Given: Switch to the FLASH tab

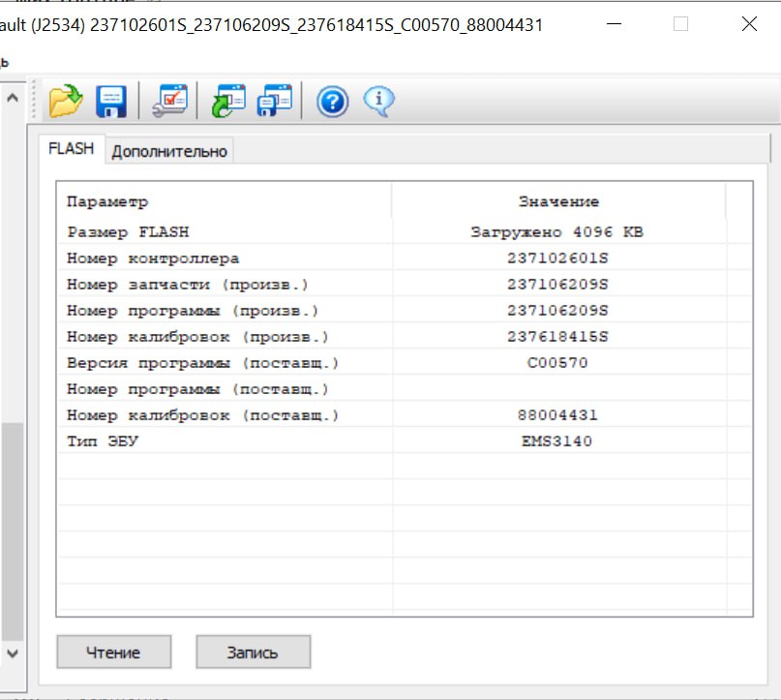Looking at the screenshot, I should coord(72,149).
